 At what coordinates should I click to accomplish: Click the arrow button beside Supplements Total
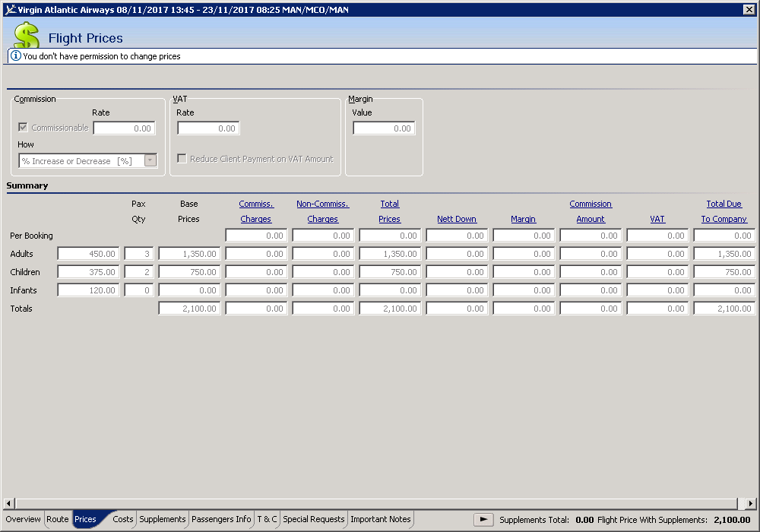(x=483, y=520)
